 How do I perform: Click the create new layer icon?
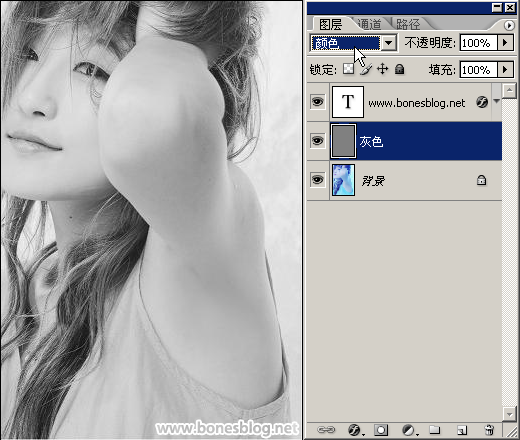[462, 430]
